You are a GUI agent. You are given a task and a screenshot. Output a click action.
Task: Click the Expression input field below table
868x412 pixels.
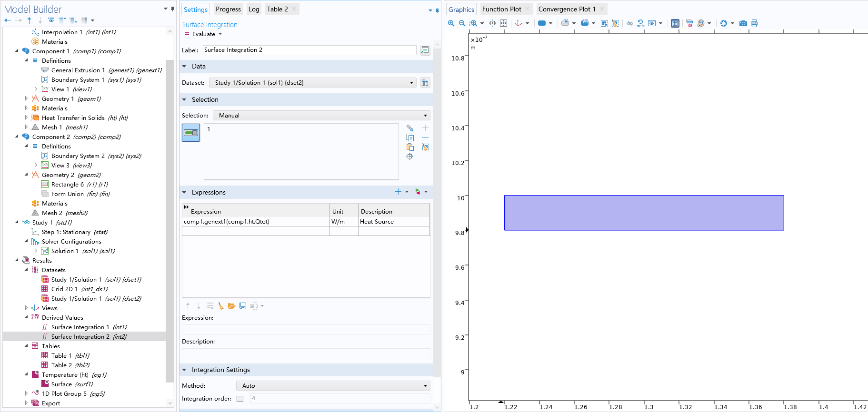306,329
